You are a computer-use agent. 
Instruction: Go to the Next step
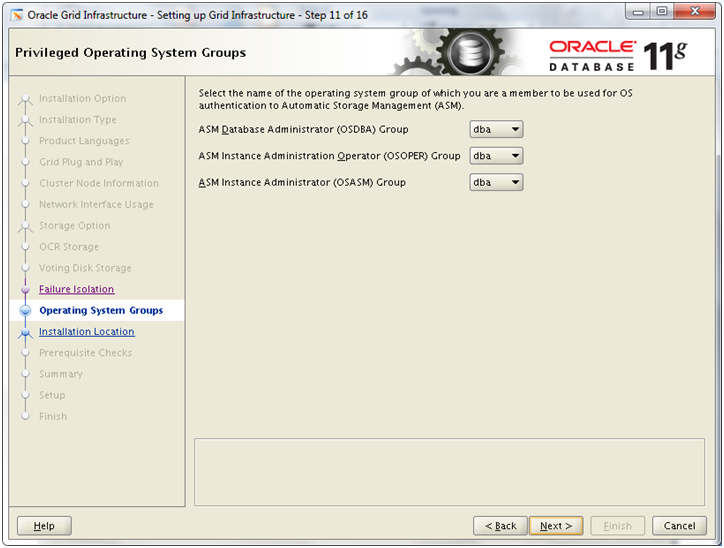click(x=556, y=526)
